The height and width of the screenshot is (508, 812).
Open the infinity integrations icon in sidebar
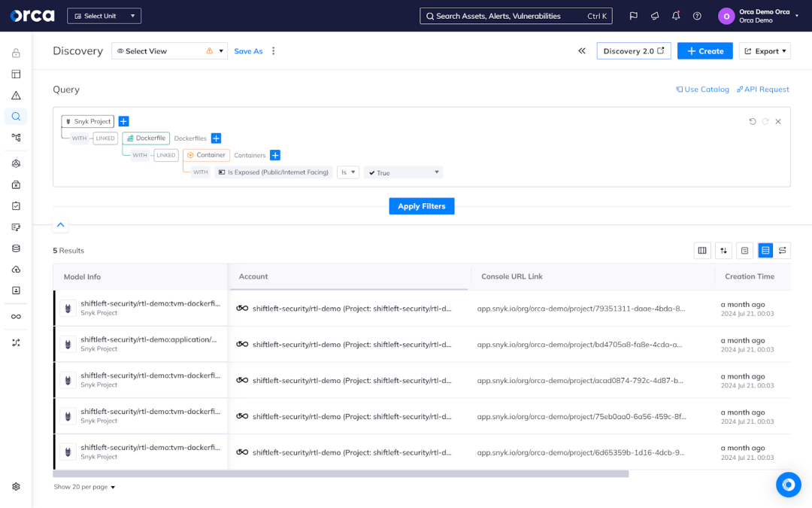click(16, 317)
